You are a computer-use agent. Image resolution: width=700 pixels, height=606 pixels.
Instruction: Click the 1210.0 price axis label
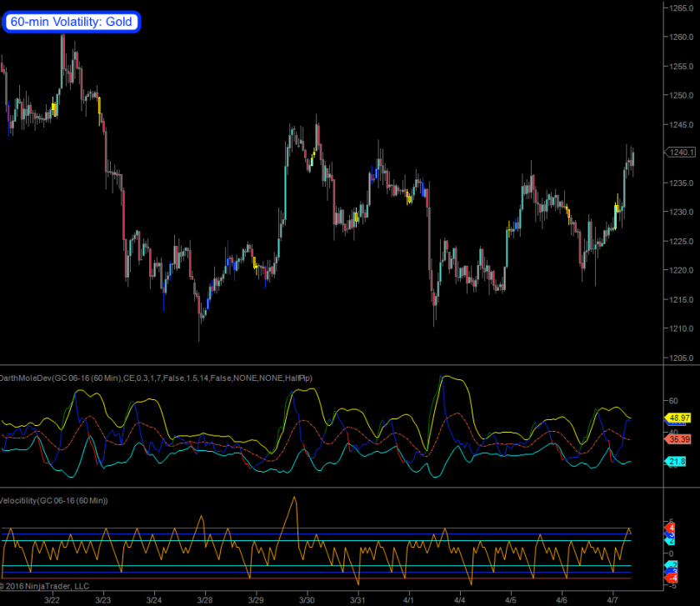tap(680, 329)
